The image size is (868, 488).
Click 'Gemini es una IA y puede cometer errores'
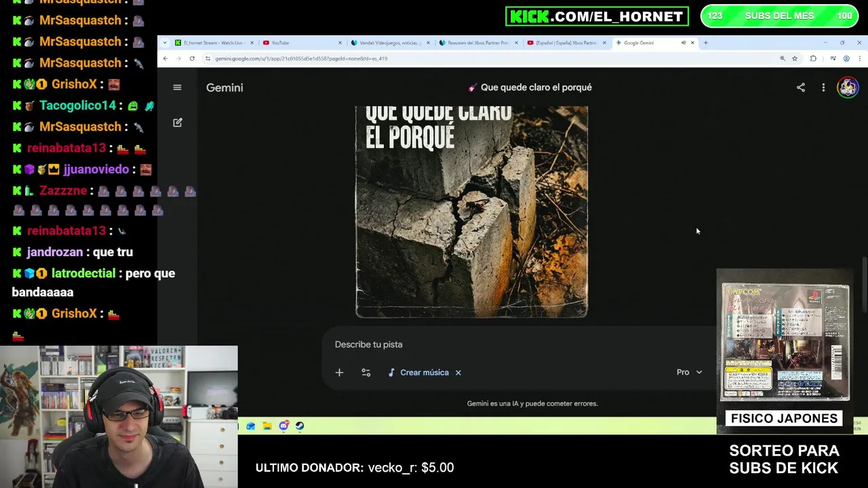coord(532,403)
